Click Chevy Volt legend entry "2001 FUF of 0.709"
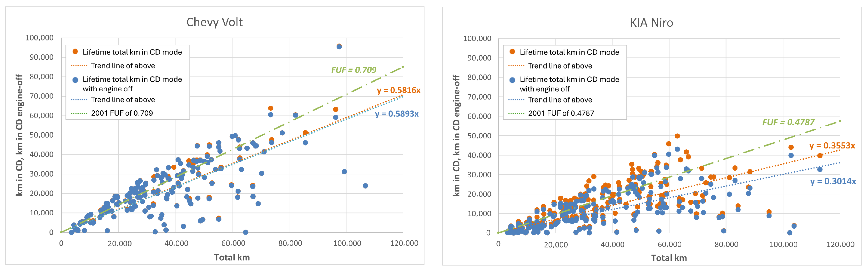This screenshot has height=271, width=868. point(122,113)
